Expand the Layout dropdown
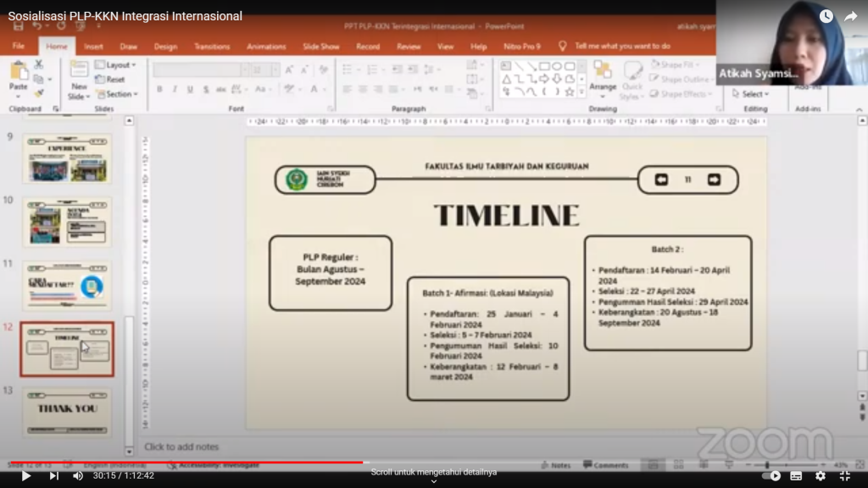Screen dimensions: 868x488 [x=115, y=64]
